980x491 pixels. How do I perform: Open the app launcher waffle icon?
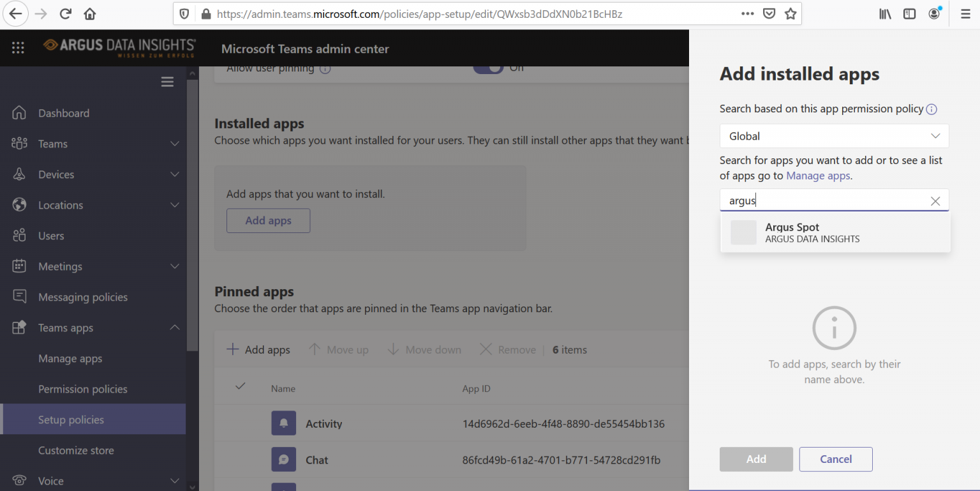(18, 48)
